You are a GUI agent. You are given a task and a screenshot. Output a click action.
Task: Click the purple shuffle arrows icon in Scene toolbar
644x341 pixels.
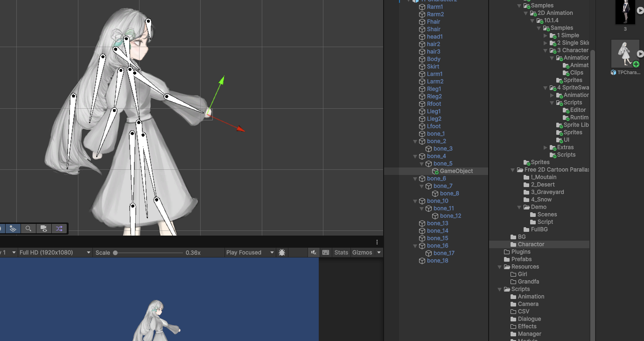59,229
